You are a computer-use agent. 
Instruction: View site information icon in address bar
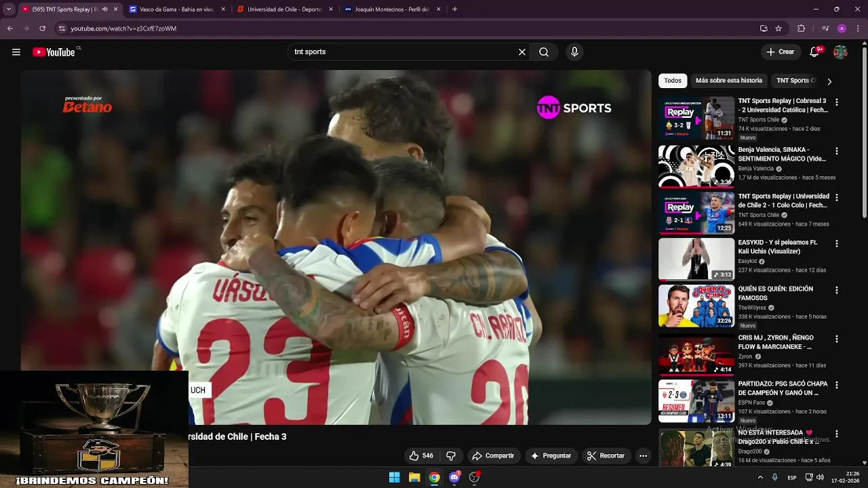[62, 28]
